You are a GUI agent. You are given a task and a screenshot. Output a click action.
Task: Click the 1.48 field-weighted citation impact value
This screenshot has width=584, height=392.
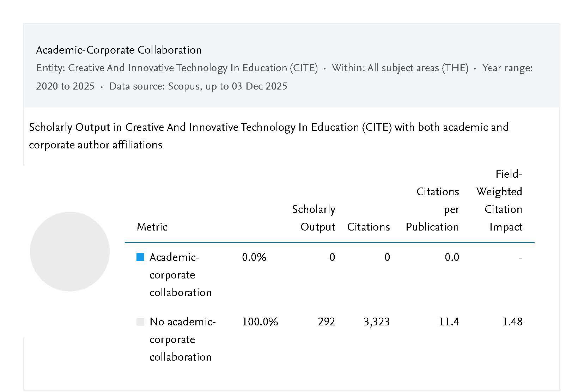512,322
